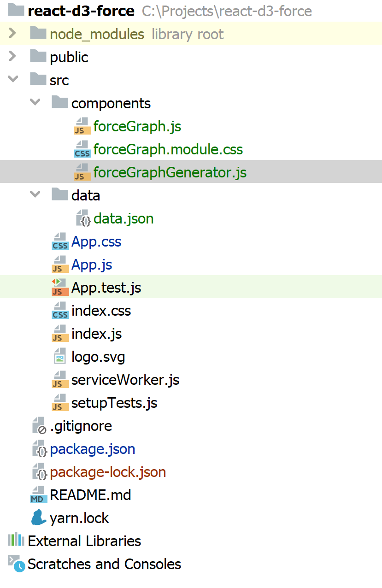Screen dimensions: 382x588
Task: Expand the node_modules folder arrow
Action: pyautogui.click(x=12, y=33)
